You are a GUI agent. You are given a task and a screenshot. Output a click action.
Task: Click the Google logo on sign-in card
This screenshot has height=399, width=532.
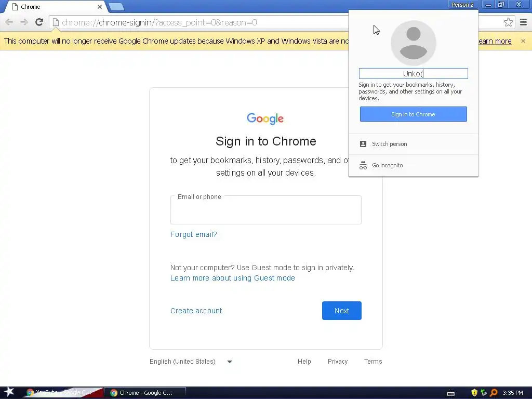click(265, 118)
